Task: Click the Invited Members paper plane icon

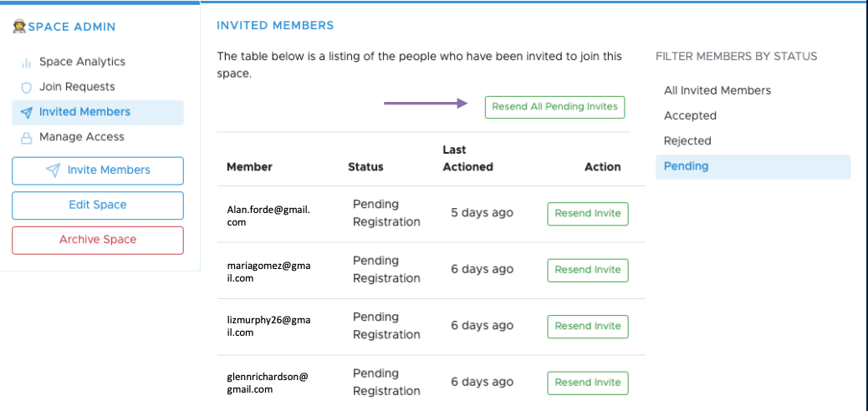Action: pos(26,112)
